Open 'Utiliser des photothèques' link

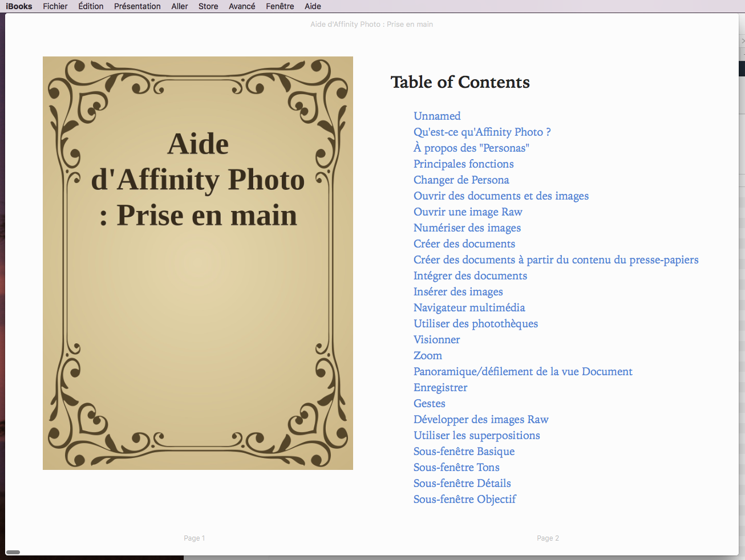coord(476,323)
